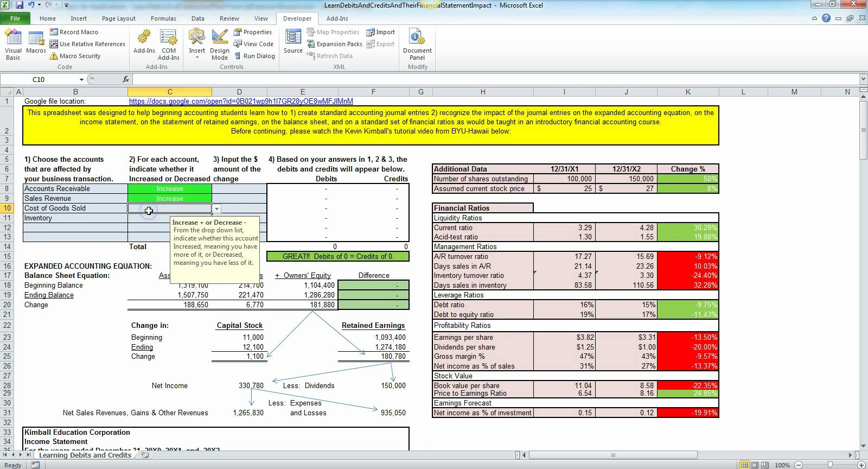Image resolution: width=868 pixels, height=469 pixels.
Task: Click the XML Source icon
Action: point(293,42)
